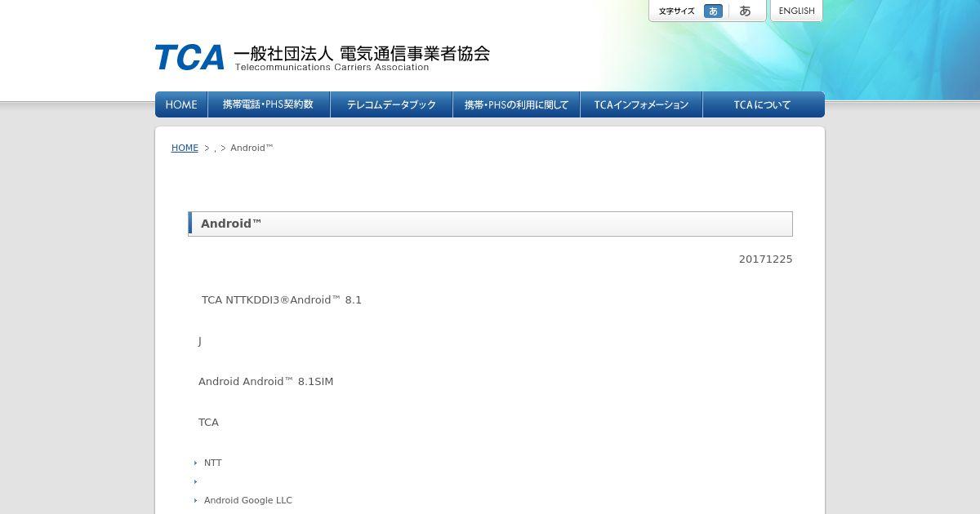980x514 pixels.
Task: Click the TCA logo in the header
Action: pyautogui.click(x=189, y=57)
